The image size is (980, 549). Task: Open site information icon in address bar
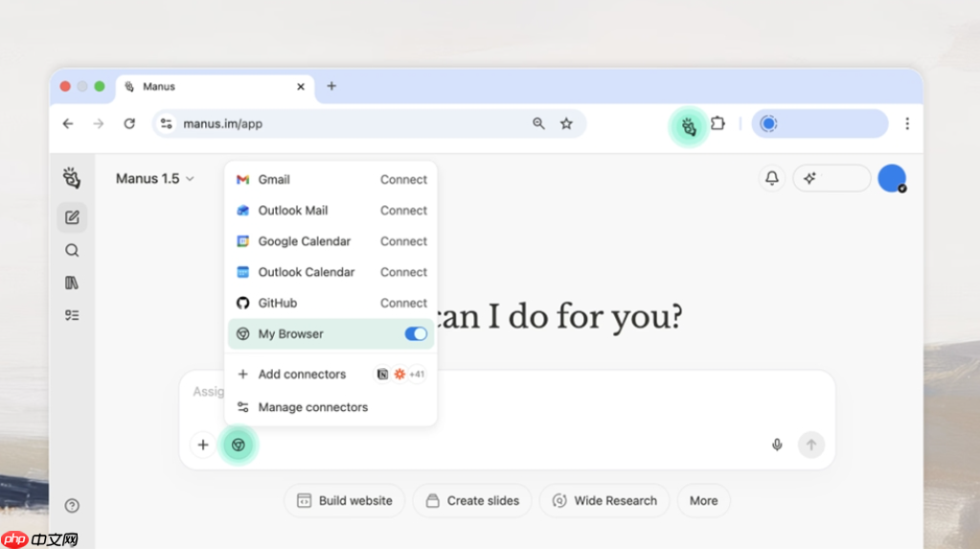(167, 124)
